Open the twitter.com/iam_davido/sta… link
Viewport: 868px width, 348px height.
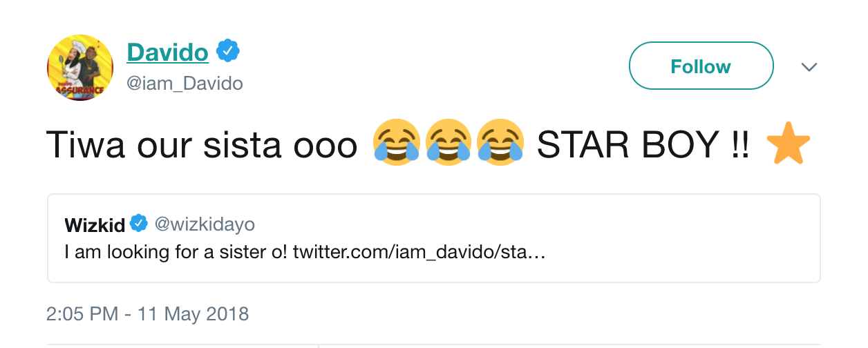coord(419,253)
